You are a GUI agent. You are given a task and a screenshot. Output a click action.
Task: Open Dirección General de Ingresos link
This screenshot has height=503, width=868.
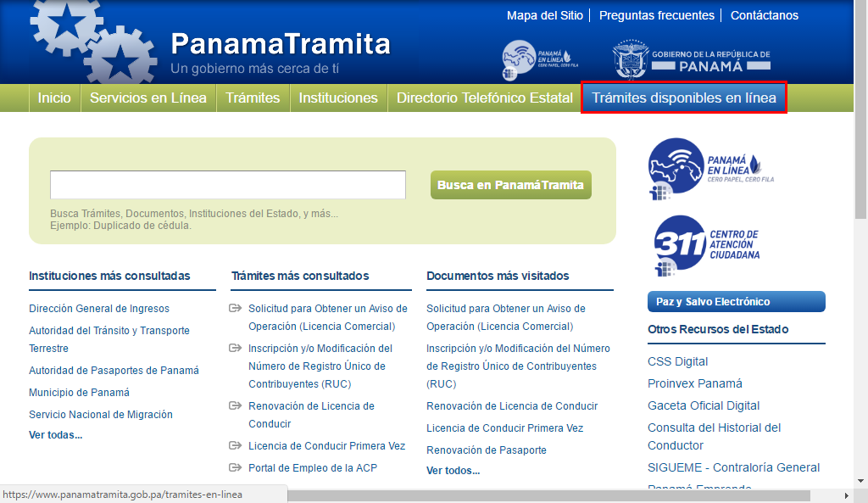coord(99,309)
